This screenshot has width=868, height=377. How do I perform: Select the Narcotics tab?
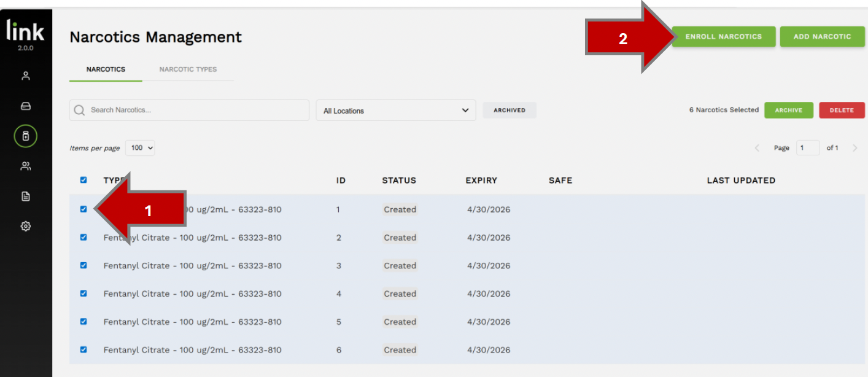106,69
